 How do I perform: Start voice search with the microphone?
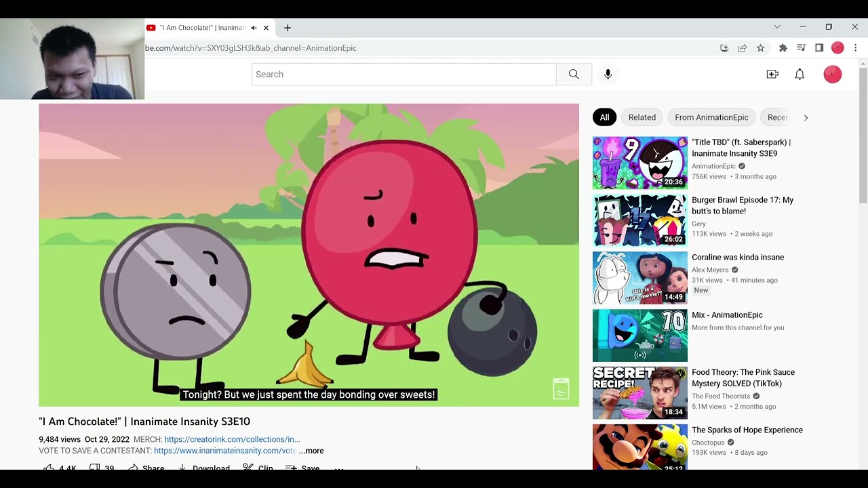coord(608,75)
